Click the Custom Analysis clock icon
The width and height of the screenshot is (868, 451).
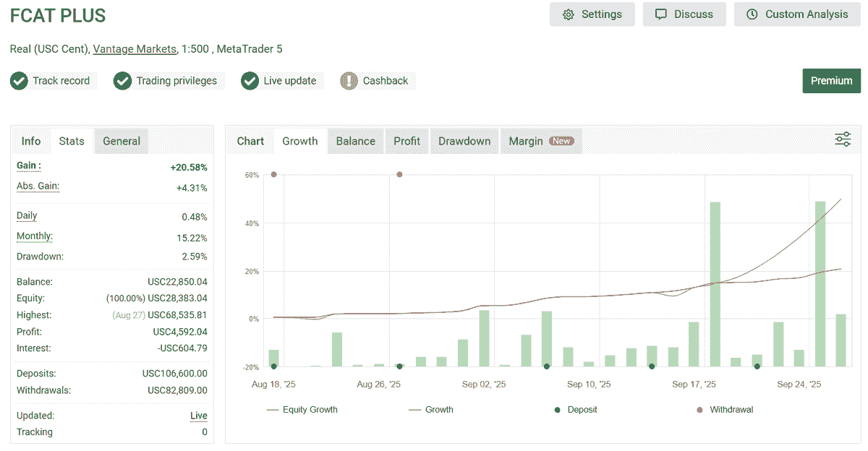752,14
